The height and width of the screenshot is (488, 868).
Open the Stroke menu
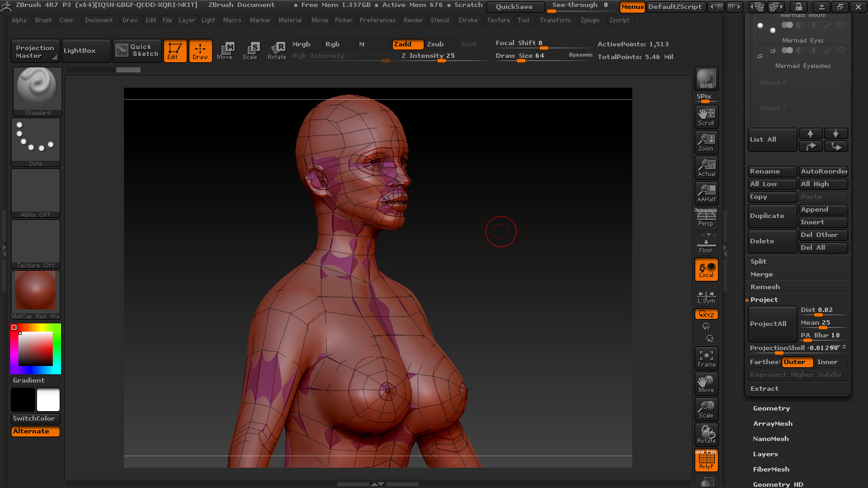click(x=468, y=20)
